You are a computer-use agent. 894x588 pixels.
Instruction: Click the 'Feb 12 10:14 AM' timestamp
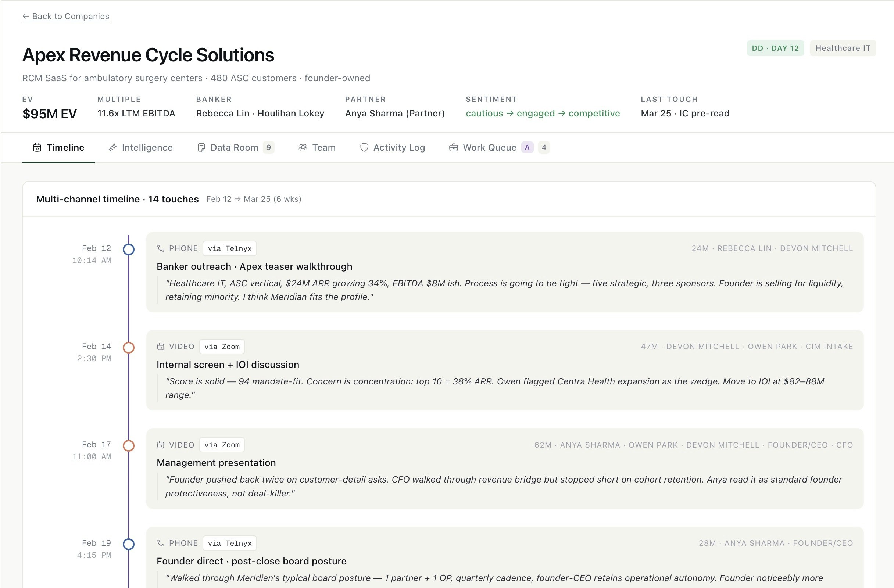tap(92, 254)
